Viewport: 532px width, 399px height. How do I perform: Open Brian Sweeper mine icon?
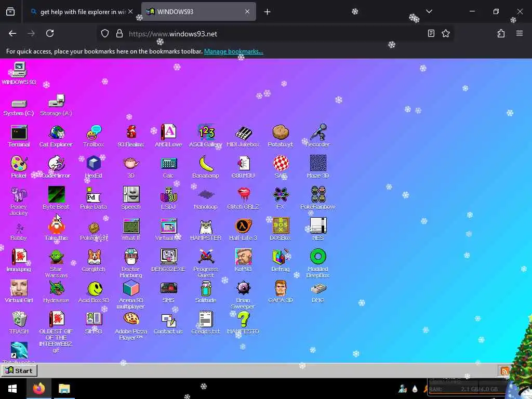pos(243,295)
